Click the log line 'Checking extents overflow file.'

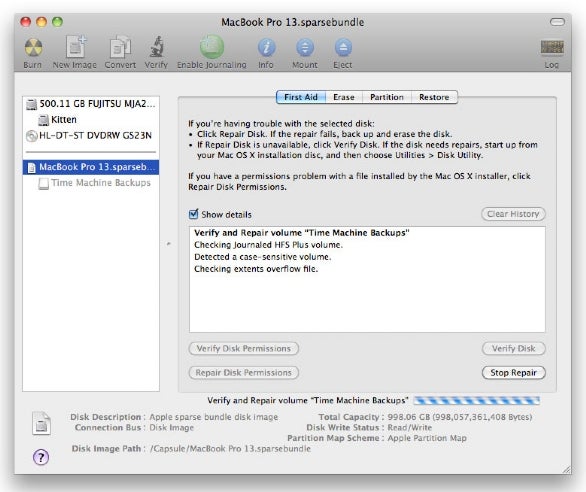(256, 269)
